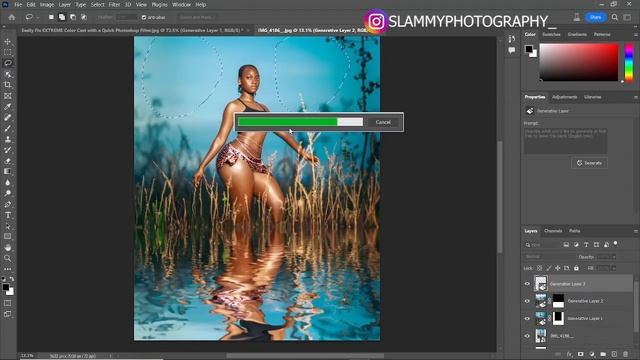Select the Gradient tool
Screen dimensions: 640x360
pyautogui.click(x=8, y=171)
